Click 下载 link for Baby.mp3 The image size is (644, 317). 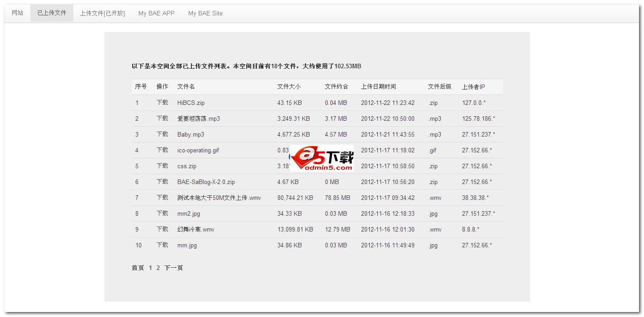(162, 134)
